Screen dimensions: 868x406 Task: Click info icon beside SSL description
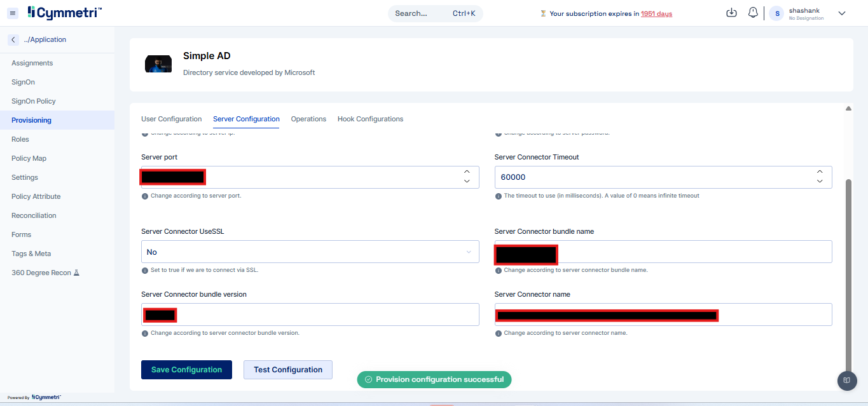(x=144, y=270)
